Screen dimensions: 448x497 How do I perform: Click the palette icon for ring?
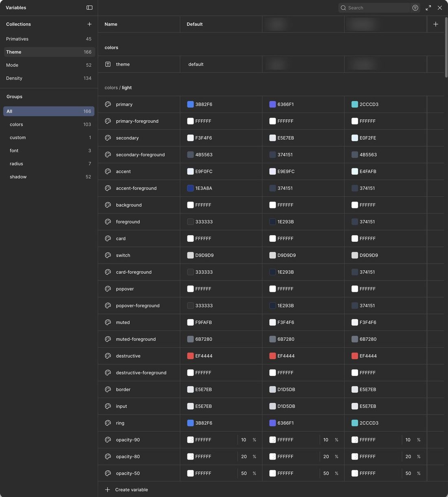tap(108, 423)
